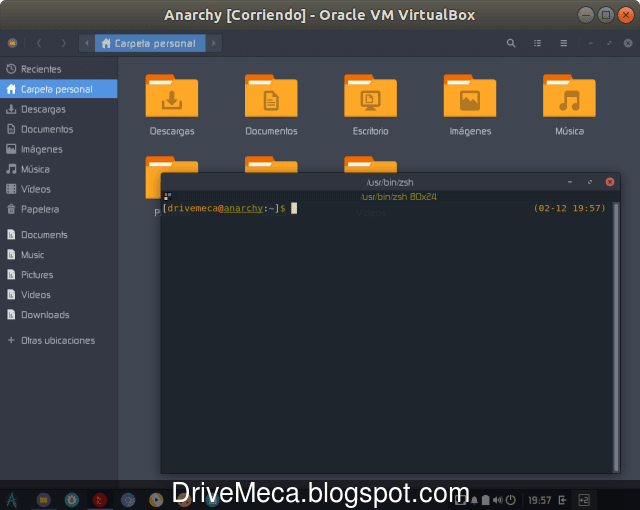The height and width of the screenshot is (510, 640).
Task: Open Papelera in the sidebar
Action: (59, 209)
